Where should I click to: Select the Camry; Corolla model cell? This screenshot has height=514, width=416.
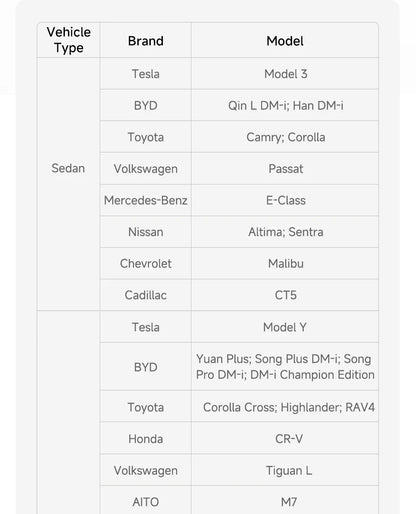tap(285, 137)
